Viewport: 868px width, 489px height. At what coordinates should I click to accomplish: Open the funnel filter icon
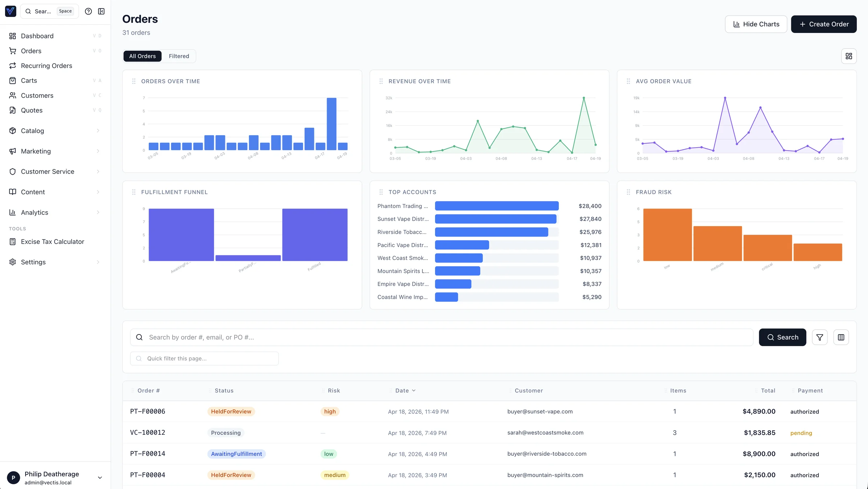(820, 337)
